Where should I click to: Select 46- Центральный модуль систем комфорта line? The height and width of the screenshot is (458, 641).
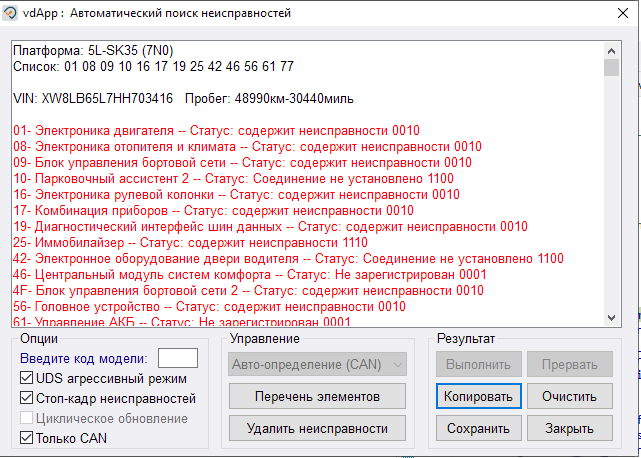point(250,274)
